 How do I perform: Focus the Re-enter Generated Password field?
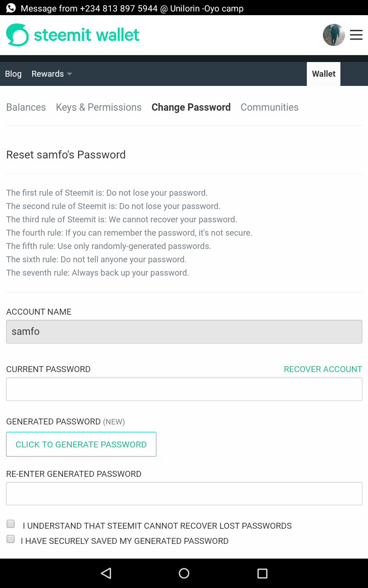184,494
